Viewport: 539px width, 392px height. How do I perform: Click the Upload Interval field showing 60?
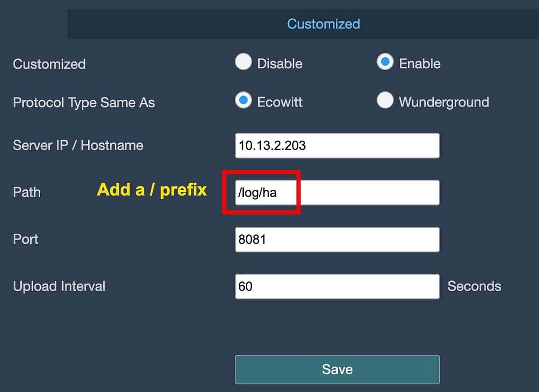337,286
